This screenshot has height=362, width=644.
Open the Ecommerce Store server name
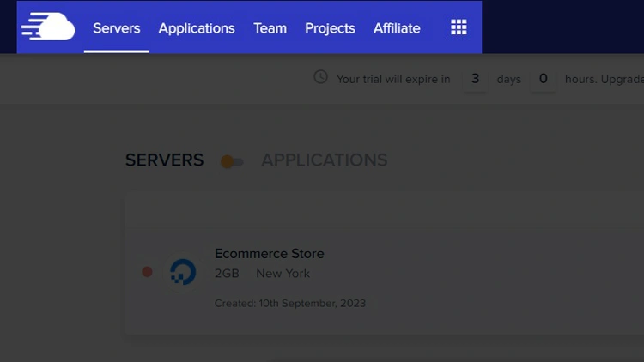[x=269, y=253]
